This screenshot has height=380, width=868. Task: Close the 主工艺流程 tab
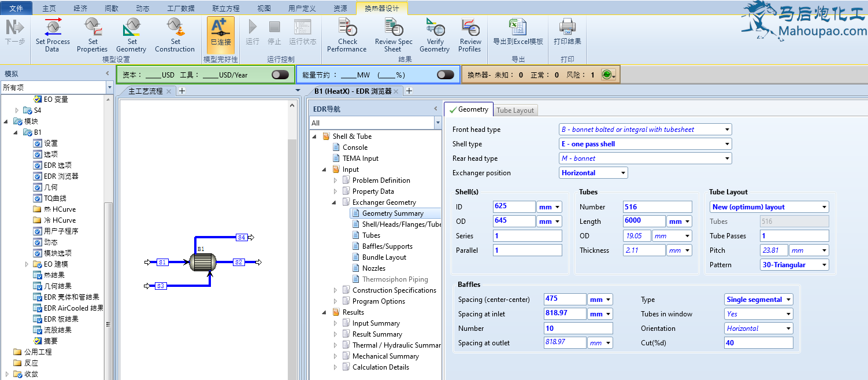[x=169, y=91]
